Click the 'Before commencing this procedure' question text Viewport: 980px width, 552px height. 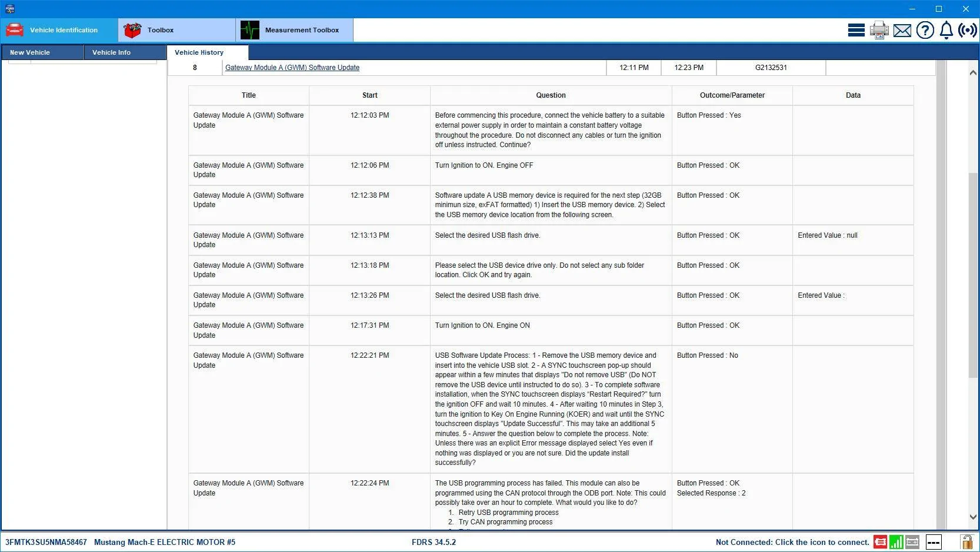click(x=549, y=130)
